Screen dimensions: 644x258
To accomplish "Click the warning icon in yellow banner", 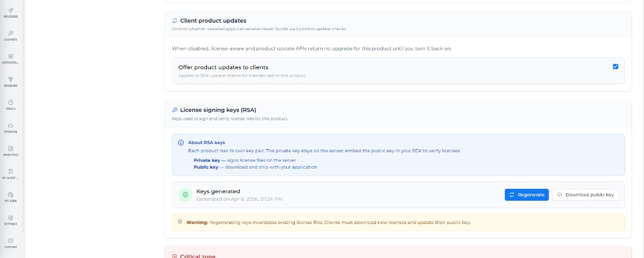I will tap(180, 222).
